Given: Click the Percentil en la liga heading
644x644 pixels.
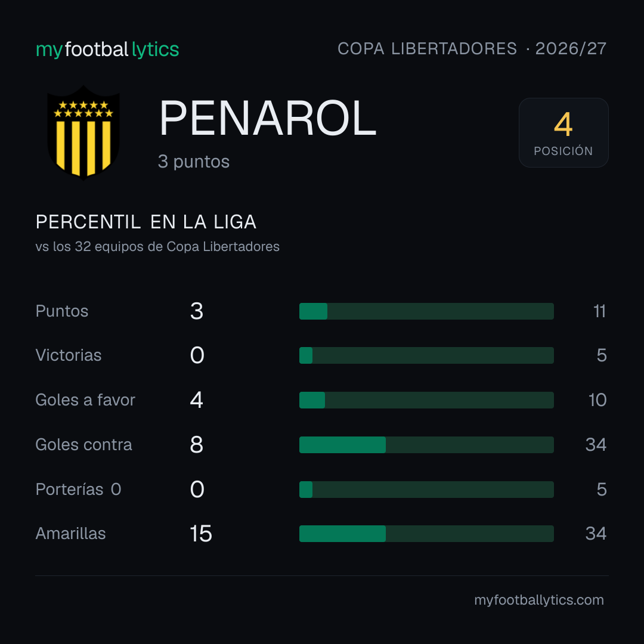Looking at the screenshot, I should (146, 222).
